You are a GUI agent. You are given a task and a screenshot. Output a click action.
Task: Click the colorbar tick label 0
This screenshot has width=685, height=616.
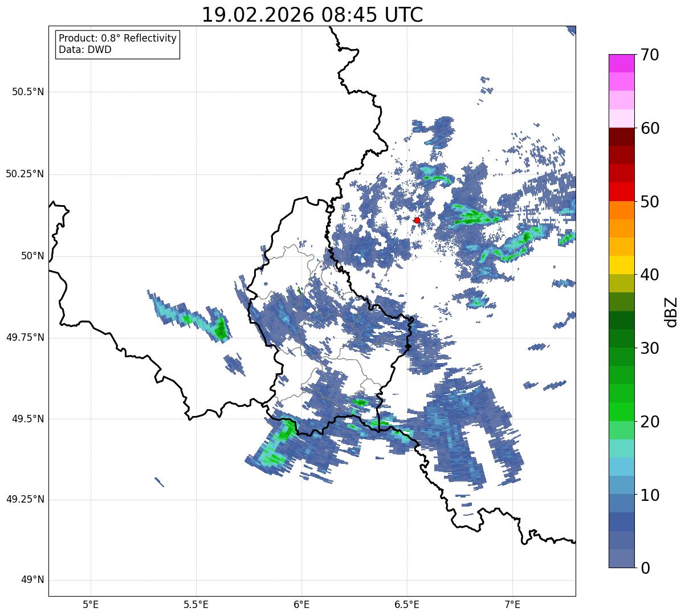coord(645,568)
